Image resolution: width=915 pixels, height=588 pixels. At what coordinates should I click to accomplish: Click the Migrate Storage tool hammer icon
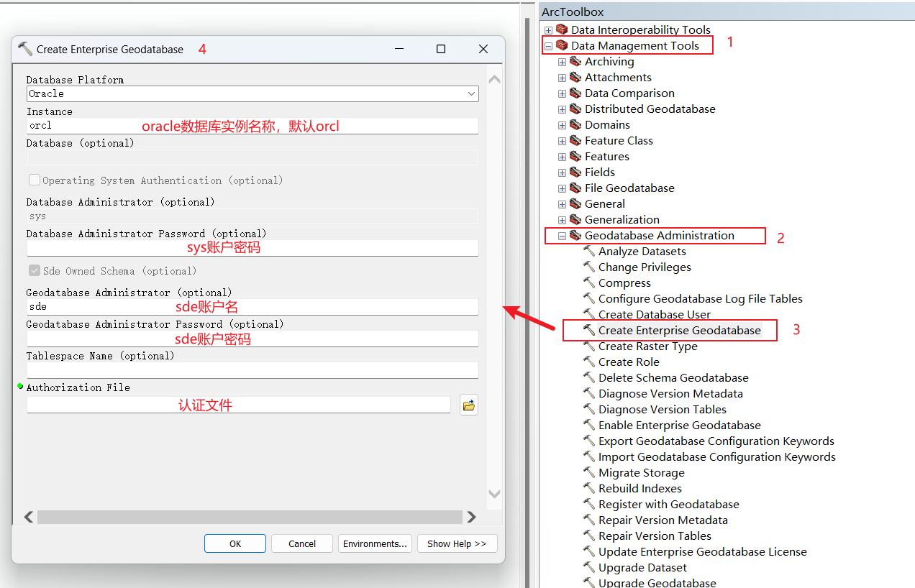[x=589, y=472]
